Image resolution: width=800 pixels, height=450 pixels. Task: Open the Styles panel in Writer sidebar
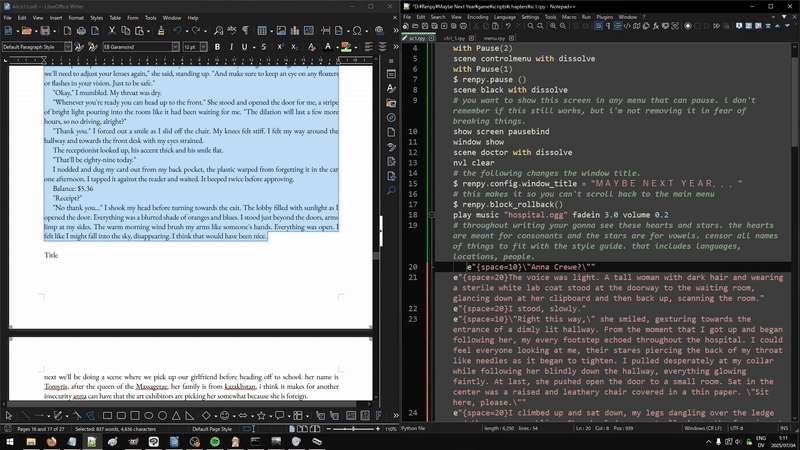[x=391, y=88]
